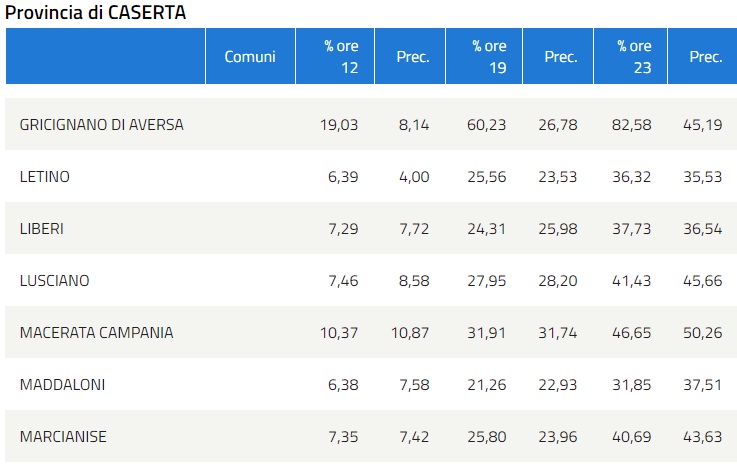The height and width of the screenshot is (465, 737).
Task: Click the Provincia di CASERTA heading
Action: tap(96, 12)
